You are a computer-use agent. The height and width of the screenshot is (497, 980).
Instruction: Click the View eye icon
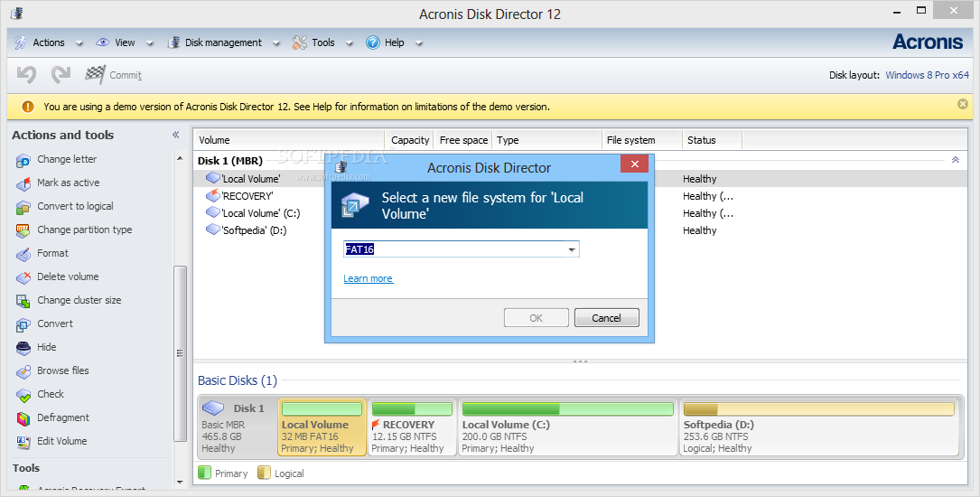click(x=102, y=42)
